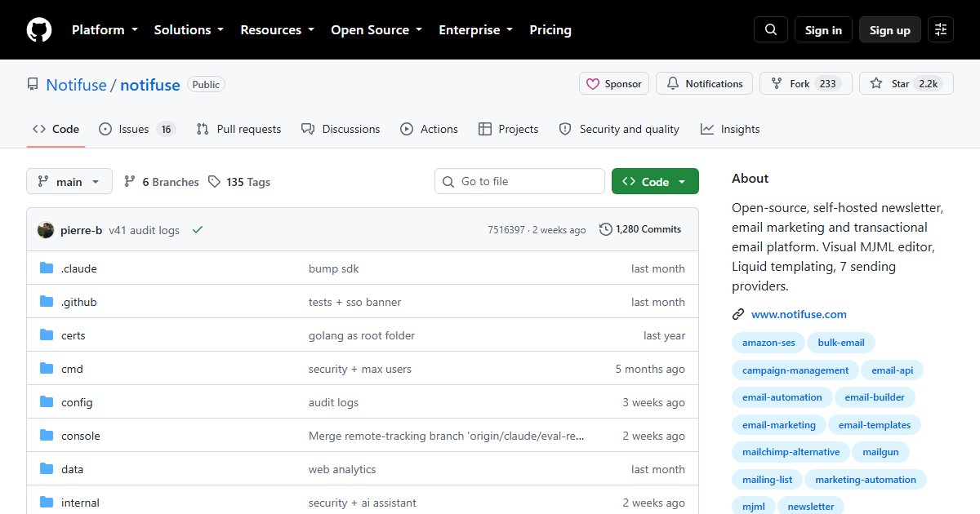Open the Pull requests tab

(x=238, y=129)
